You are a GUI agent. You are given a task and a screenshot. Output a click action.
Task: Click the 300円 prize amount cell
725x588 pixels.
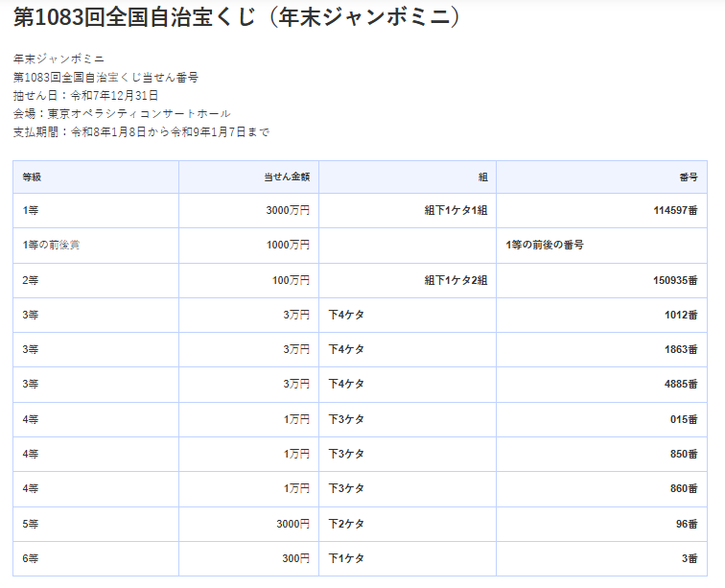[x=295, y=558]
